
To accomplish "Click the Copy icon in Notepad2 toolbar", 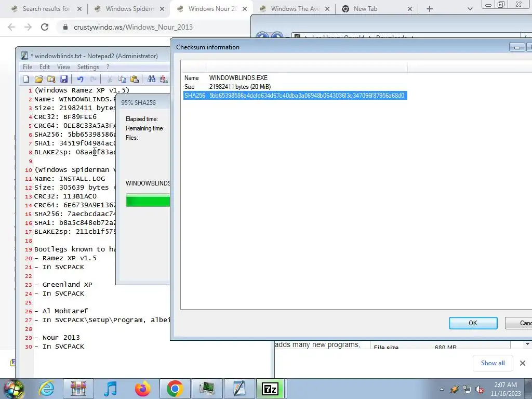I will (122, 79).
